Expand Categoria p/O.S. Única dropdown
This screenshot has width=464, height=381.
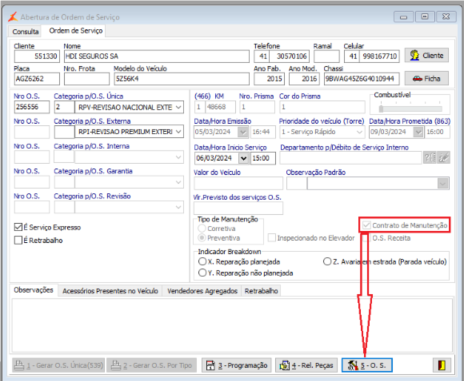click(x=179, y=107)
